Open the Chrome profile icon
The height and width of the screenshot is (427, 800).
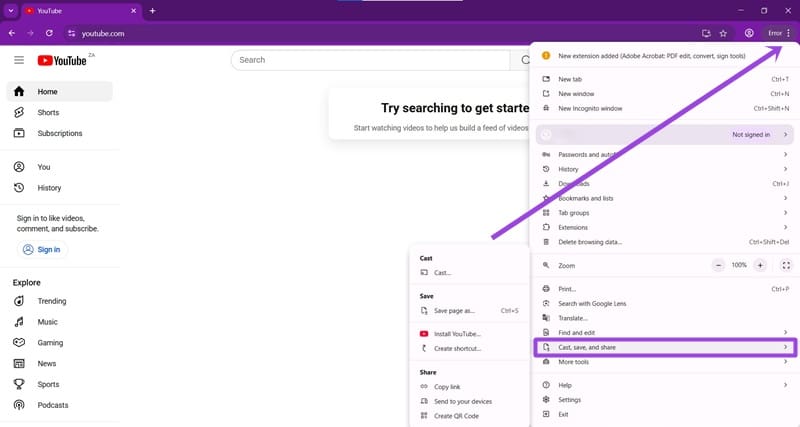tap(749, 33)
